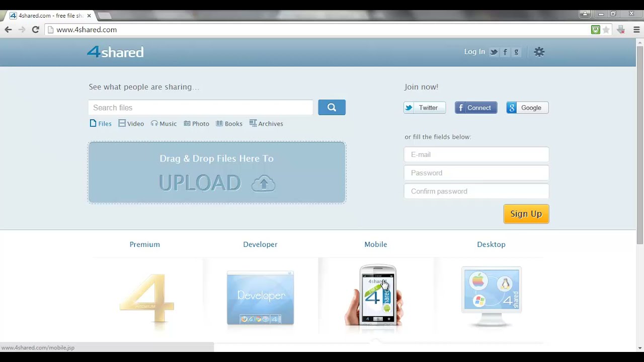Open the Developer window image
This screenshot has height=362, width=644.
(x=260, y=298)
